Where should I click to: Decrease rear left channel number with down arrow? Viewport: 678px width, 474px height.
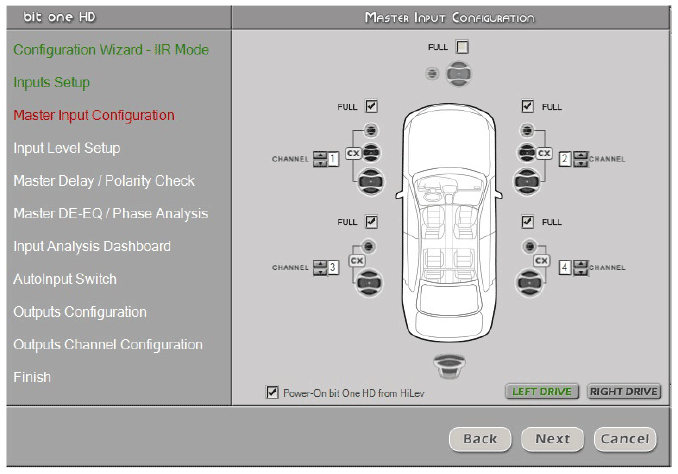320,272
